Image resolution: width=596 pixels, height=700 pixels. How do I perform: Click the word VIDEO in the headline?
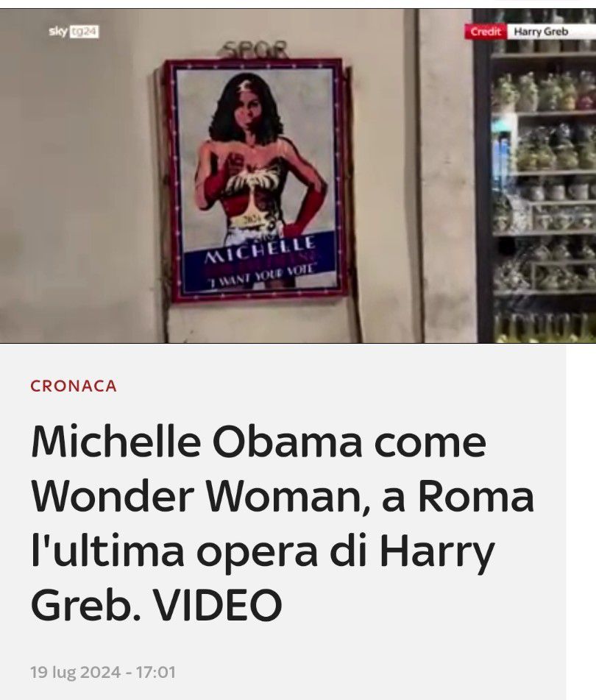(x=218, y=604)
